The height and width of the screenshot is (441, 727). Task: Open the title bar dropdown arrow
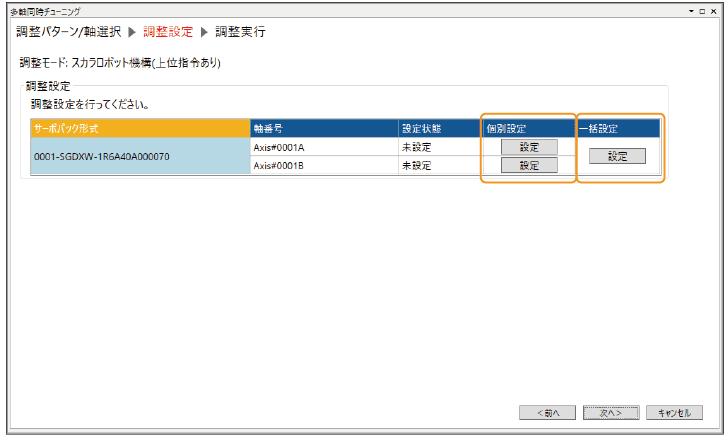tap(690, 9)
